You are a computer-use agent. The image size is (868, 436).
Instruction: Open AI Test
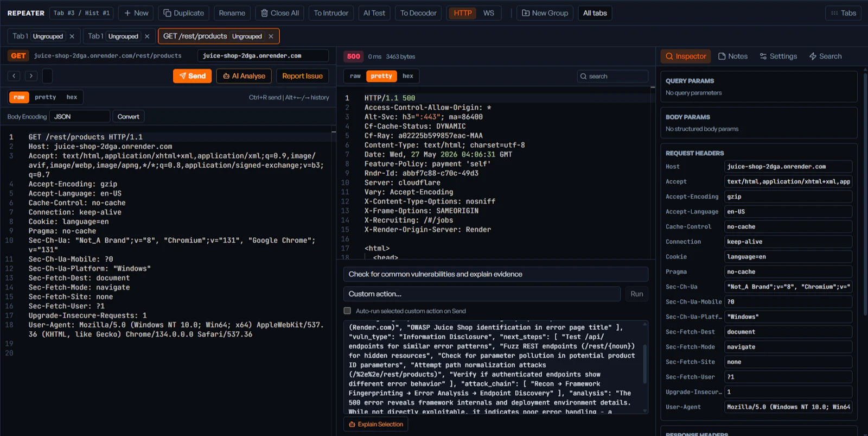[374, 13]
